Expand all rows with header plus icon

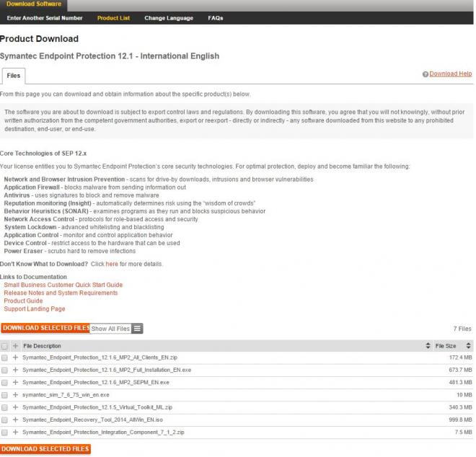point(15,345)
